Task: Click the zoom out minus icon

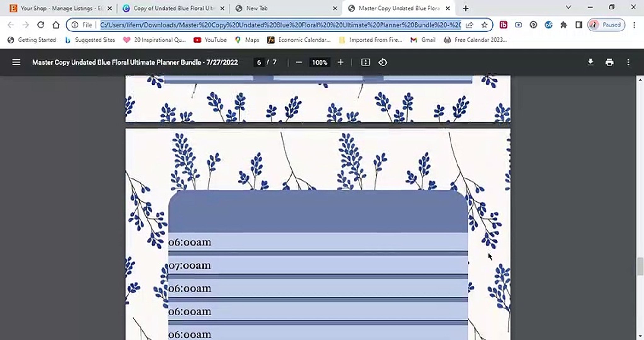Action: (x=299, y=62)
